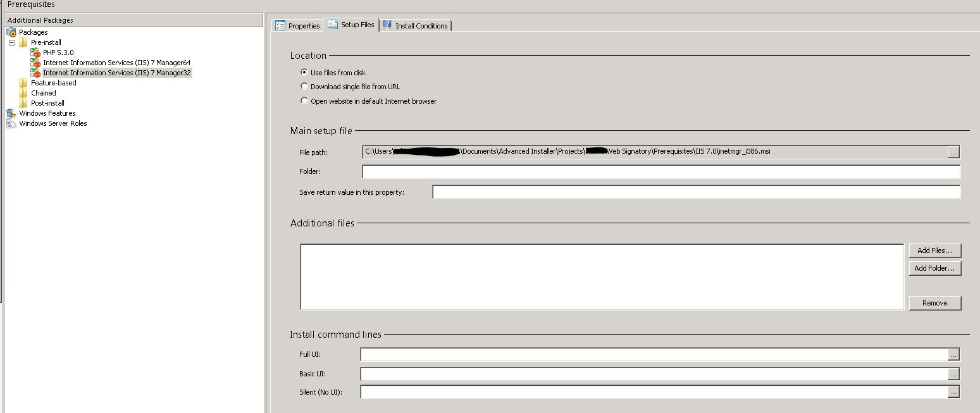Choose Download single file from URL
This screenshot has height=413, width=980.
304,87
